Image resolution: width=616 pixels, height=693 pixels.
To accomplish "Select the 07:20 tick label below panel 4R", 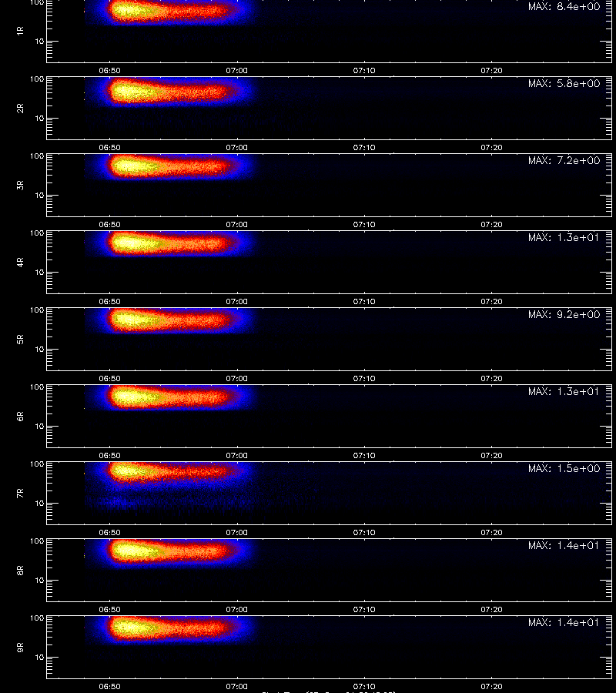I will 491,301.
